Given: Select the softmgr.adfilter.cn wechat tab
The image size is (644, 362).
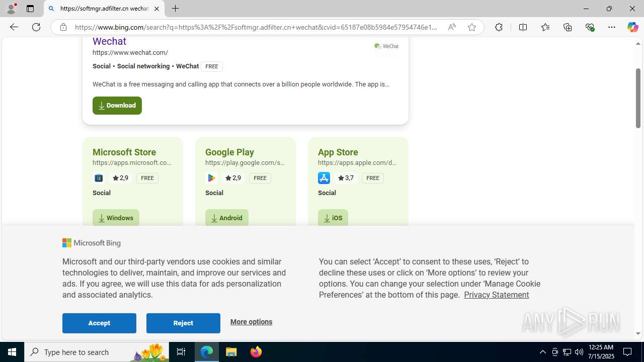Looking at the screenshot, I should [104, 9].
